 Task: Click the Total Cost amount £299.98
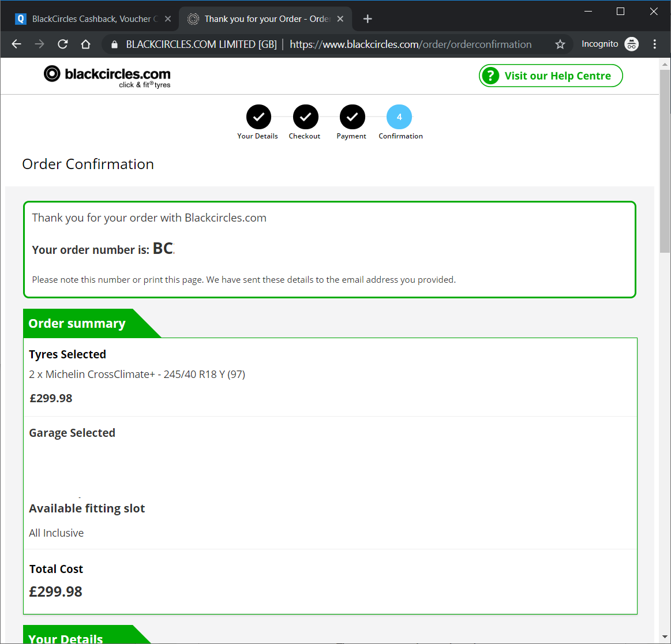point(55,592)
